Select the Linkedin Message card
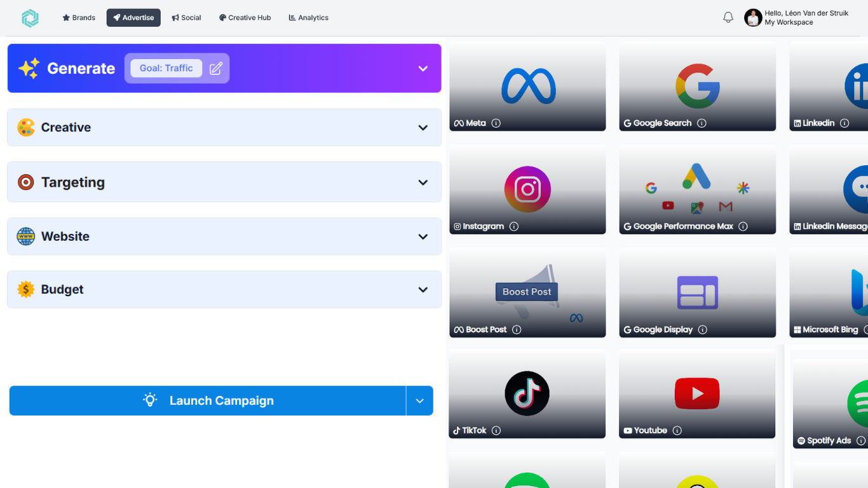The height and width of the screenshot is (488, 868). [829, 189]
